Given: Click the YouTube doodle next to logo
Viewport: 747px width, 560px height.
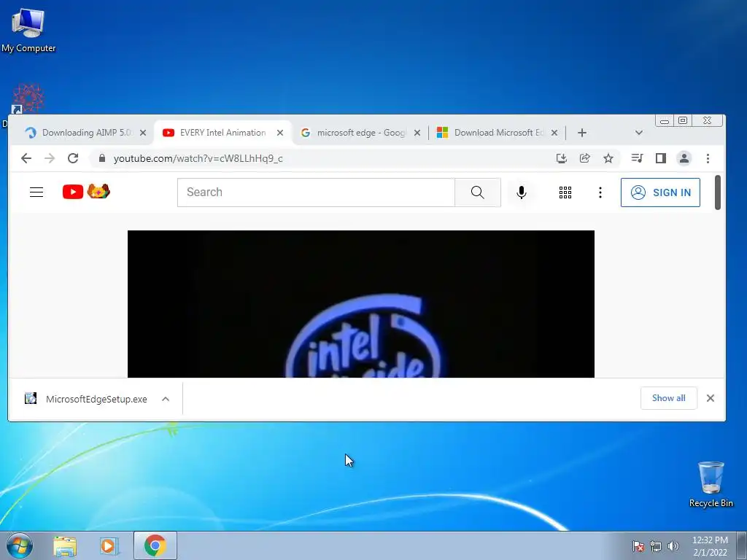Looking at the screenshot, I should point(98,192).
